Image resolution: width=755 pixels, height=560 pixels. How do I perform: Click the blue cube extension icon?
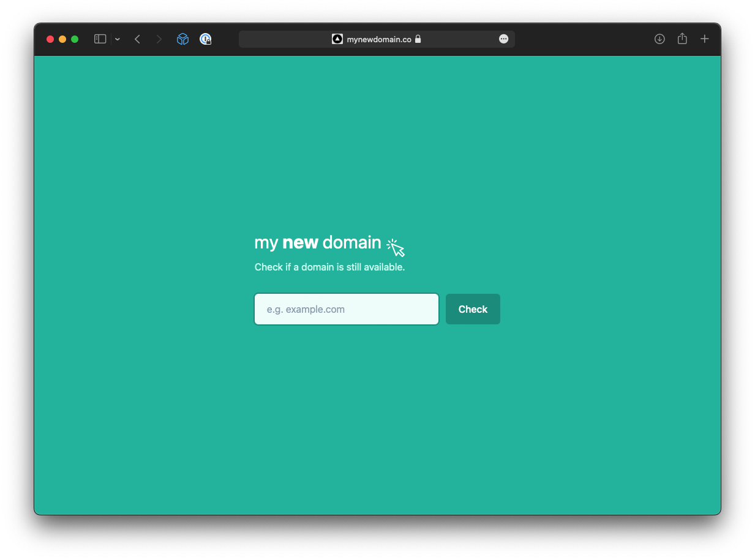(182, 39)
